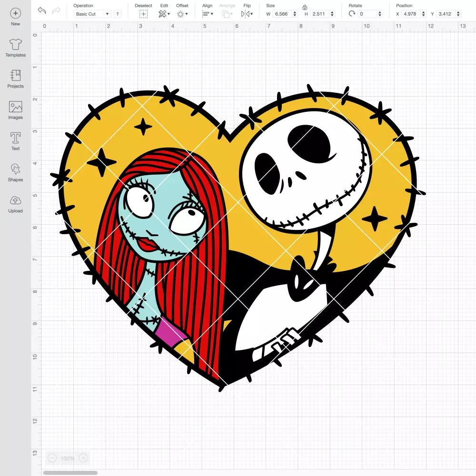The height and width of the screenshot is (476, 476).
Task: Open the Align options
Action: click(x=208, y=14)
